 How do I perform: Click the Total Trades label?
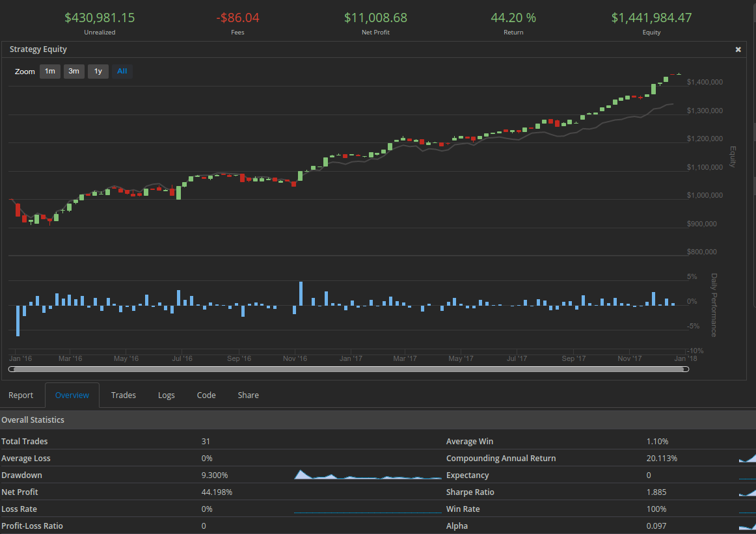coord(25,442)
